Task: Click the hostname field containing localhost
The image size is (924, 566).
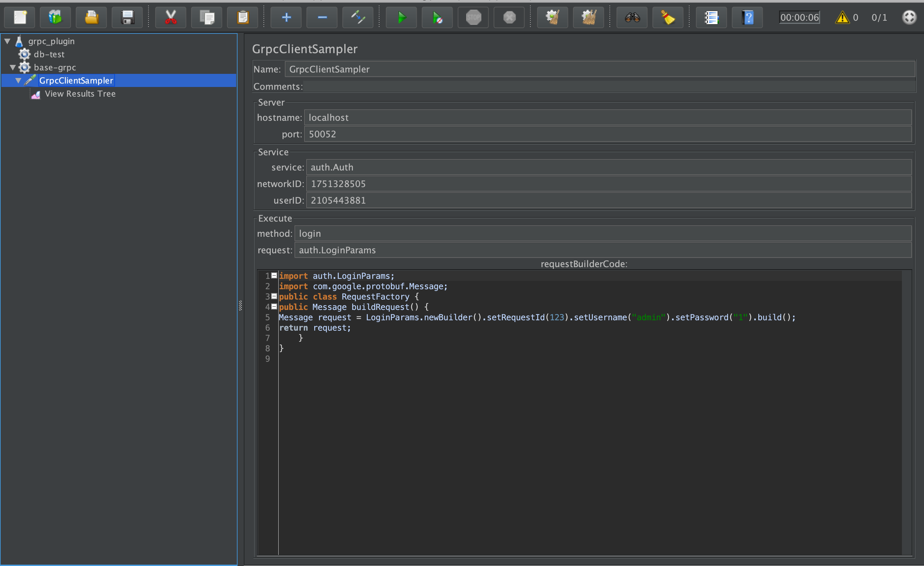Action: click(x=607, y=118)
